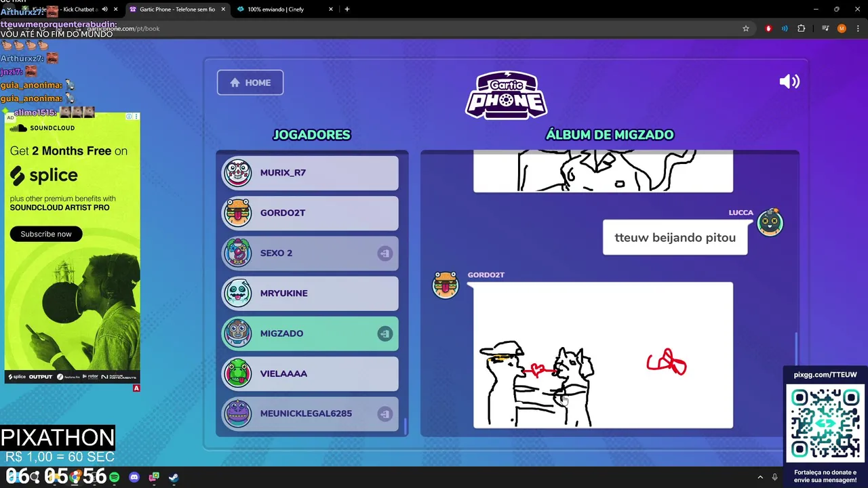Viewport: 868px width, 488px height.
Task: Open the ad info icon on Splice ad
Action: pyautogui.click(x=130, y=117)
